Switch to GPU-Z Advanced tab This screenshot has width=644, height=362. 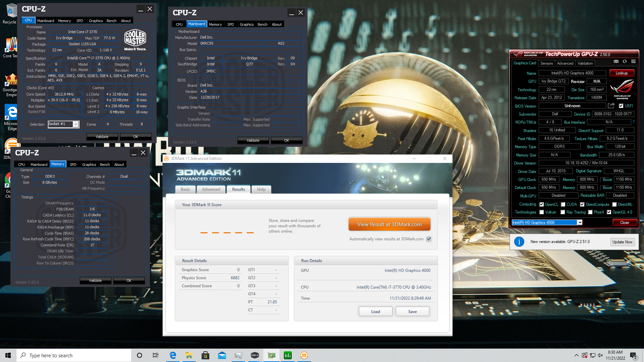tap(565, 63)
